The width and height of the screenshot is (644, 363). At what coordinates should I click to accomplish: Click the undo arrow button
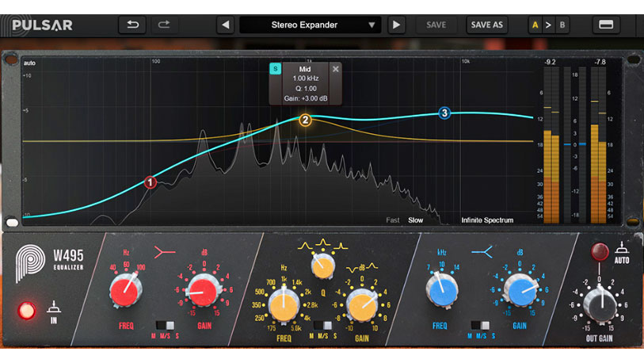[x=132, y=25]
